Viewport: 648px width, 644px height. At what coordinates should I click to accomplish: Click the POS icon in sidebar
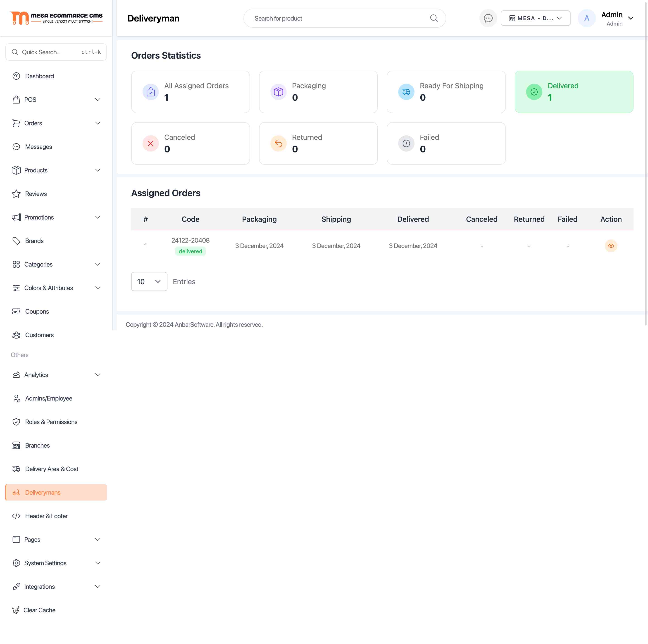pos(16,100)
